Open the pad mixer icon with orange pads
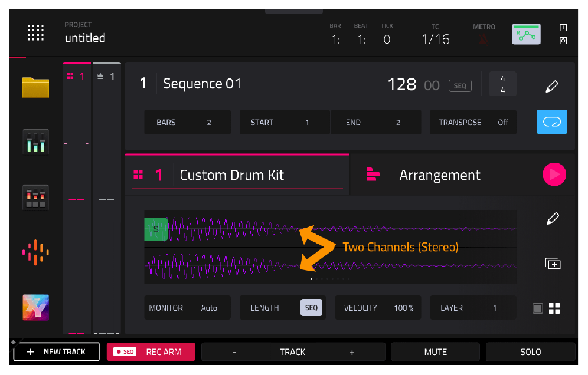 point(35,198)
